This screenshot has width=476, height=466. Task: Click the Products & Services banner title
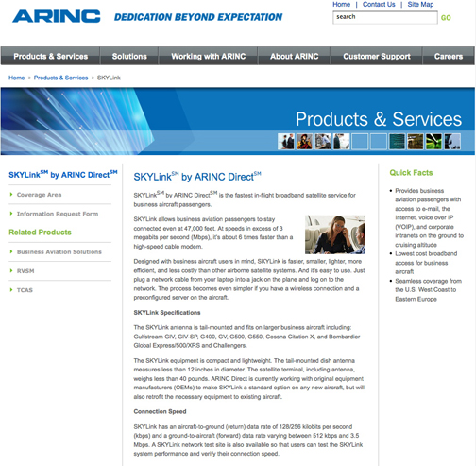(379, 119)
